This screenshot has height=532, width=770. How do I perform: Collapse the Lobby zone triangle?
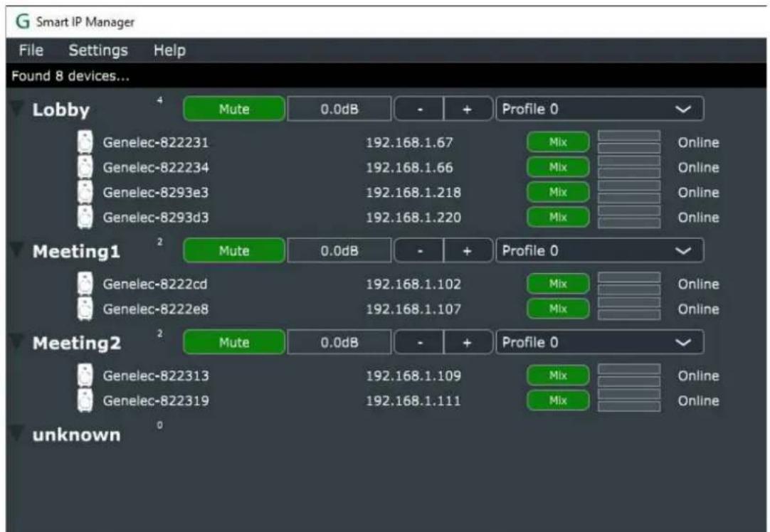tap(17, 108)
